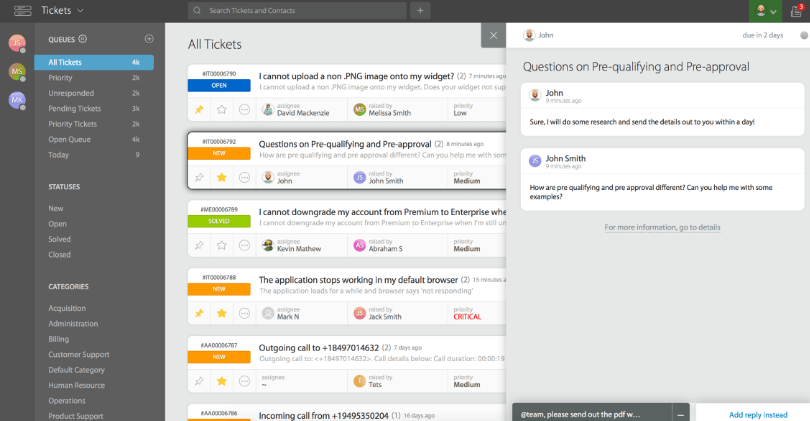
Task: Select the Billing category
Action: (58, 339)
